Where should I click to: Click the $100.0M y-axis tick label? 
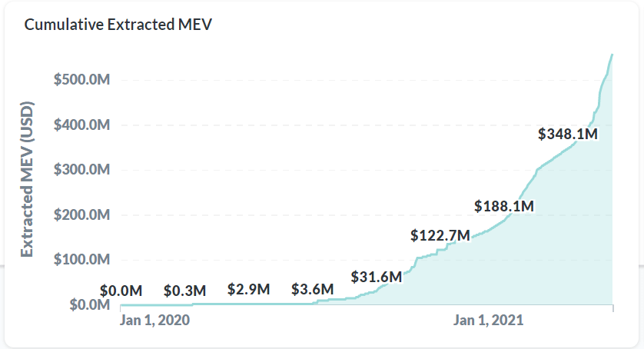pos(82,260)
